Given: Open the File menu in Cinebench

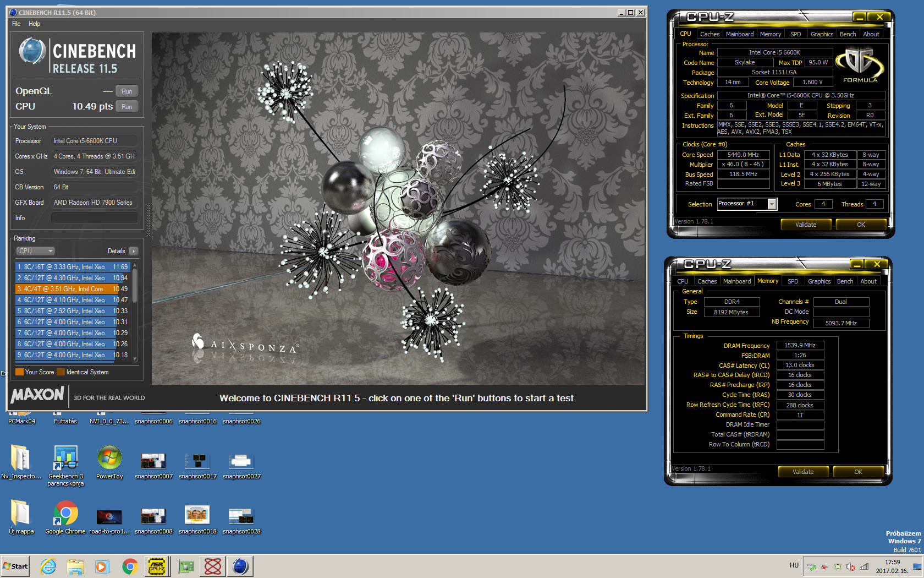Looking at the screenshot, I should pos(16,24).
